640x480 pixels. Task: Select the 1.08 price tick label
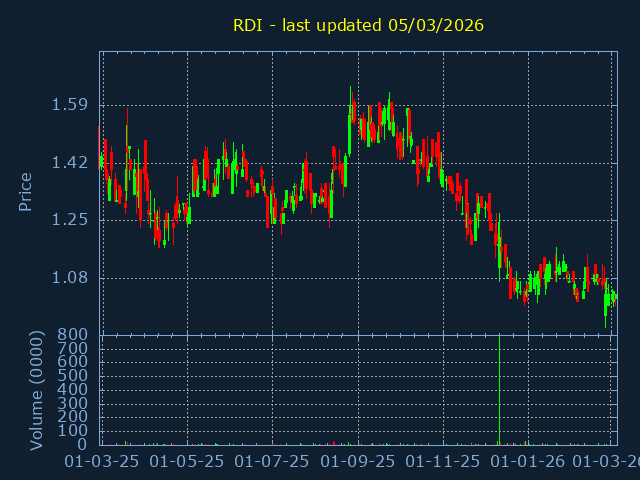click(x=70, y=278)
